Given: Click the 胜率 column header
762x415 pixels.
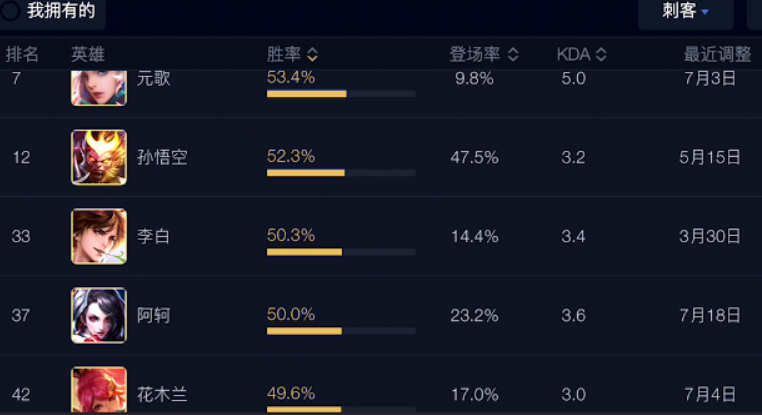Looking at the screenshot, I should [x=284, y=54].
